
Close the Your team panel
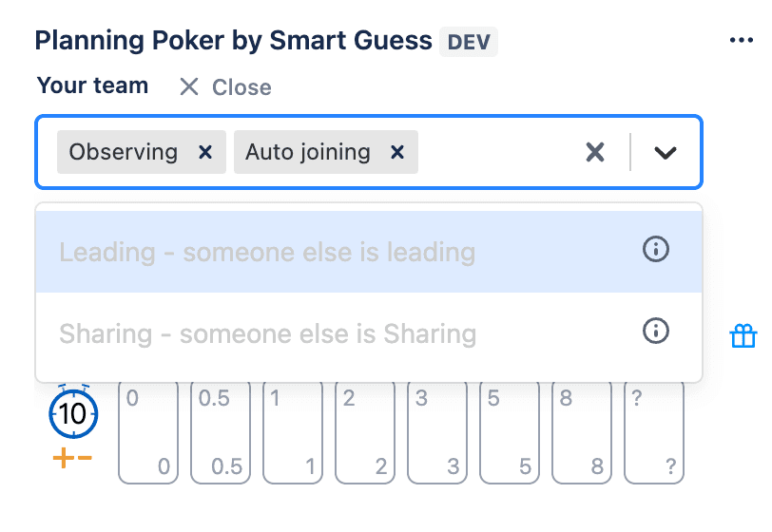click(225, 87)
